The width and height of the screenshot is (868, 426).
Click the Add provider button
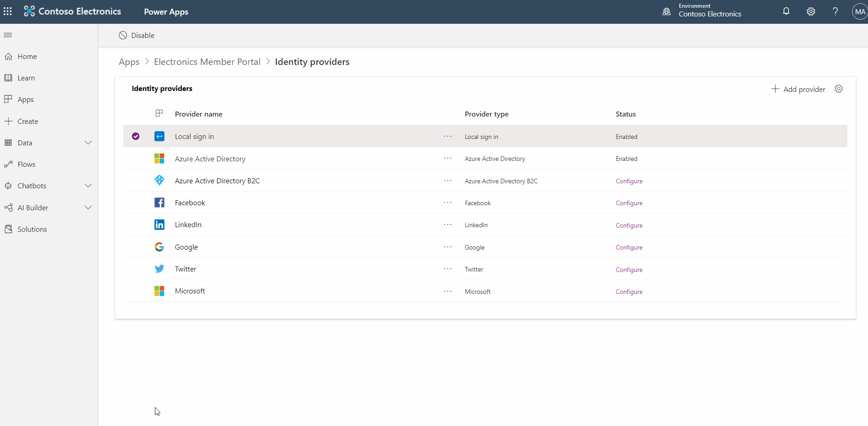click(x=798, y=89)
